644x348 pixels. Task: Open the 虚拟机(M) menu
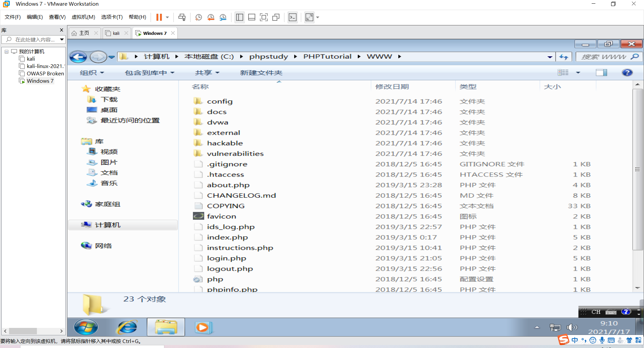click(x=84, y=17)
